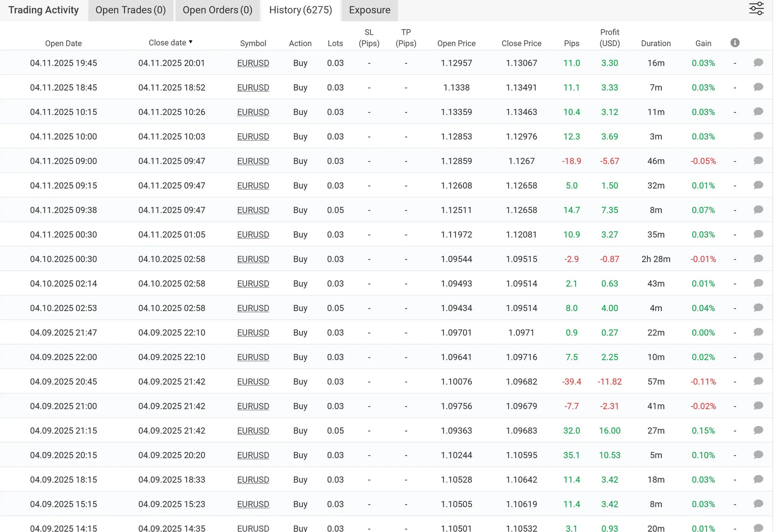780x532 pixels.
Task: Sort table by Gain column
Action: pyautogui.click(x=703, y=43)
